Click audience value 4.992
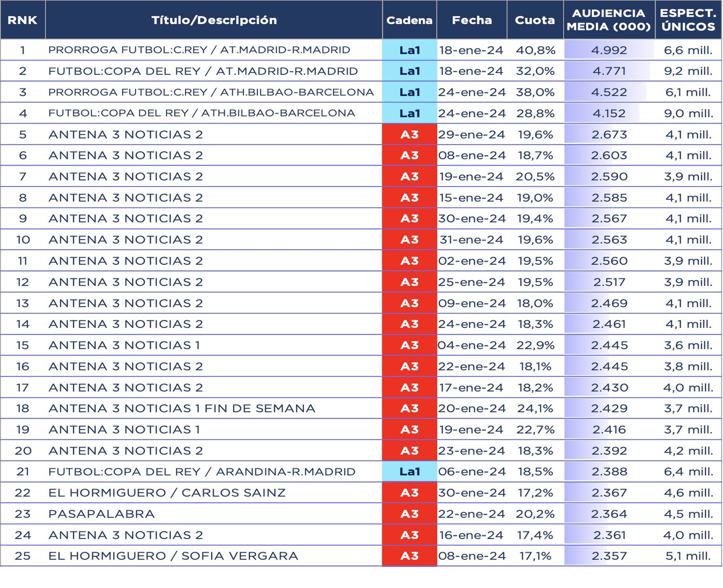 point(609,50)
